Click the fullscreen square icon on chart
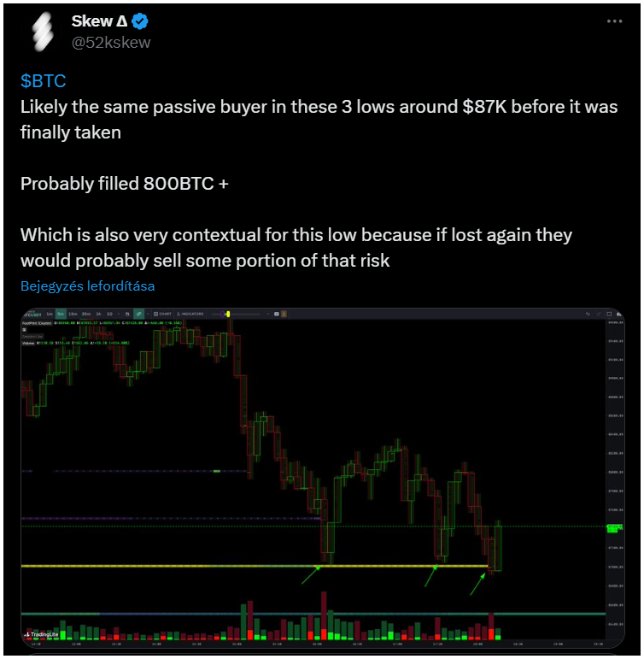Viewport: 644px width, 659px height. 609,314
